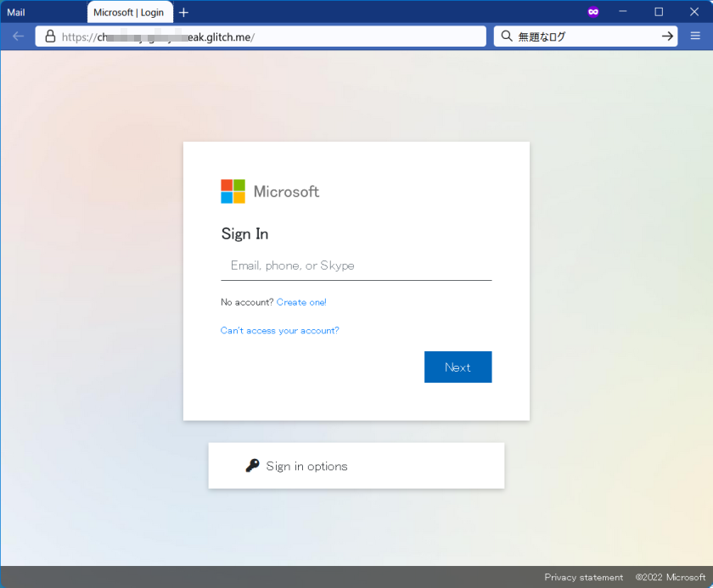The height and width of the screenshot is (588, 713).
Task: Open the Privacy statement link
Action: (x=583, y=577)
